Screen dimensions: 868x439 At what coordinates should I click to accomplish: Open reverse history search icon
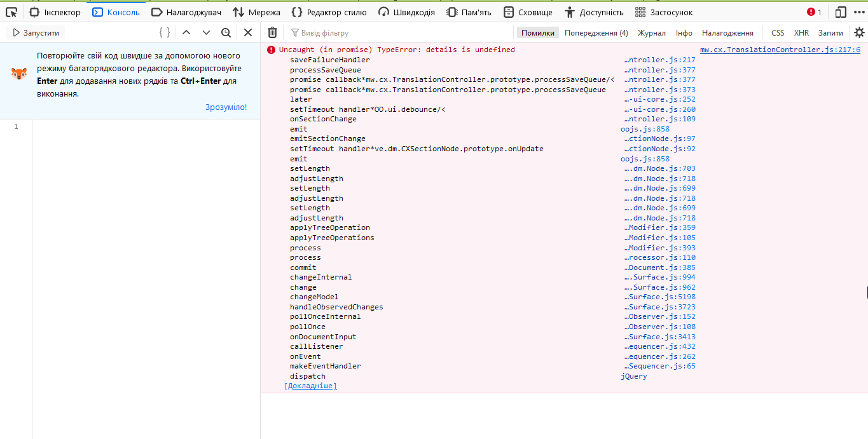coord(226,32)
